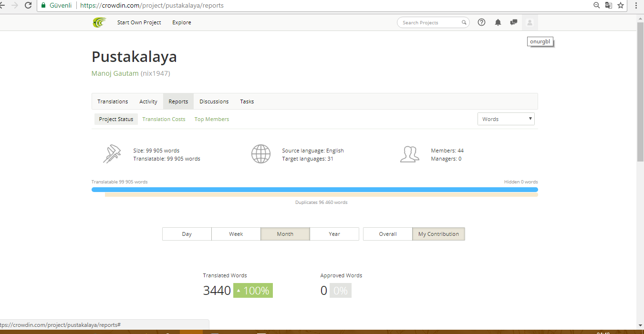The image size is (644, 334).
Task: Select the Month period toggle
Action: point(285,234)
